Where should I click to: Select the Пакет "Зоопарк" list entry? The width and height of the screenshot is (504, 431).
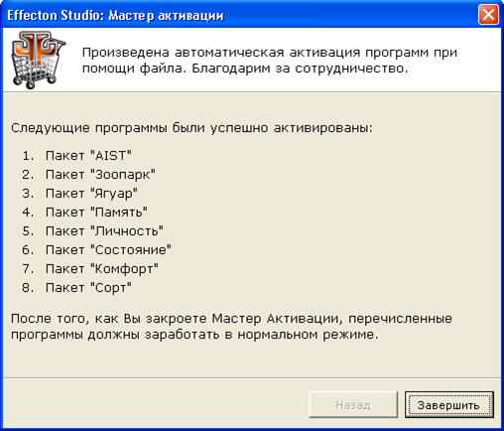[x=100, y=175]
